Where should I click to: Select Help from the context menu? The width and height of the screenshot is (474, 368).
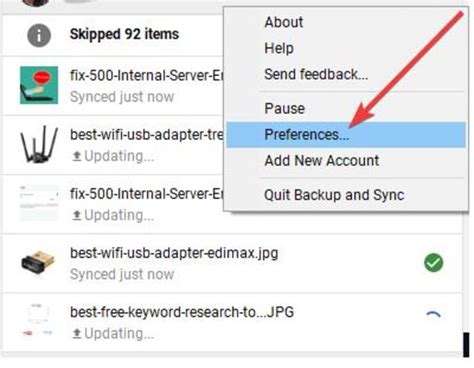[279, 48]
